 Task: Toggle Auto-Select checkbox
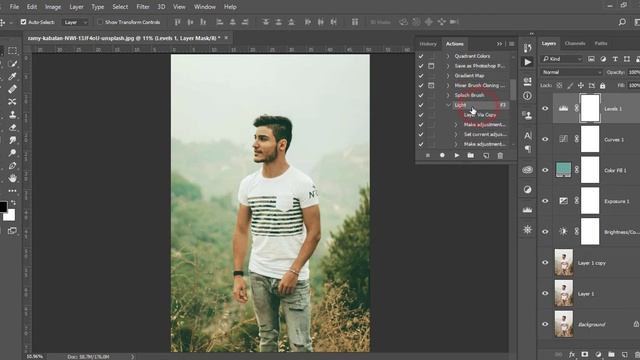click(x=23, y=22)
